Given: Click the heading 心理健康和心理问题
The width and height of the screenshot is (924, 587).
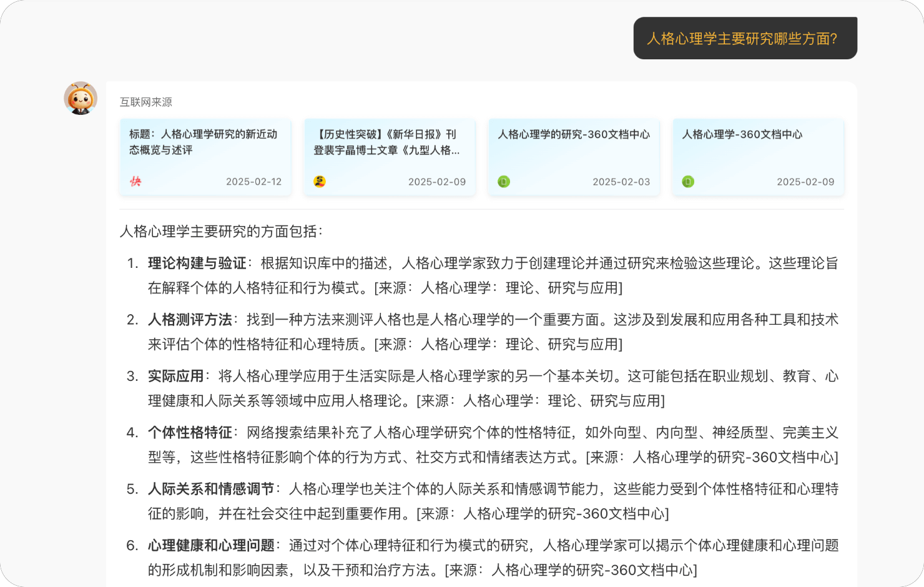Looking at the screenshot, I should [x=211, y=545].
